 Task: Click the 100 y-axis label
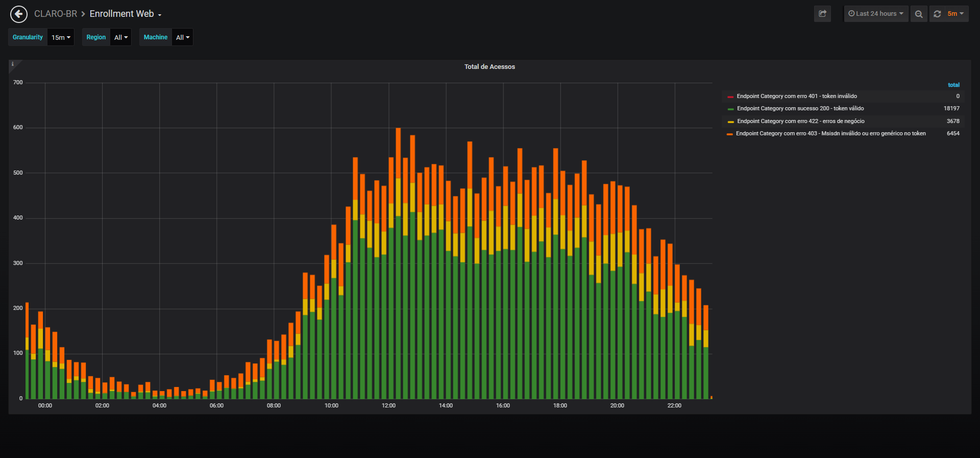click(x=18, y=353)
